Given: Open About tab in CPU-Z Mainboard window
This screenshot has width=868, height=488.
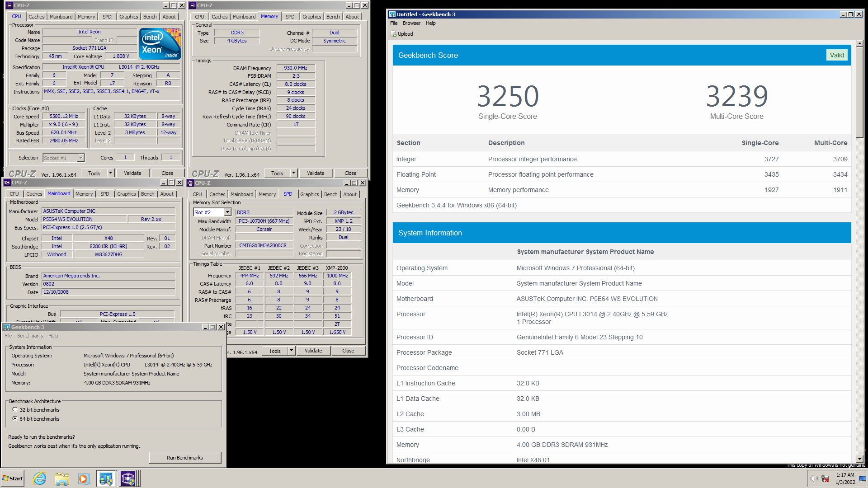Looking at the screenshot, I should click(x=167, y=194).
